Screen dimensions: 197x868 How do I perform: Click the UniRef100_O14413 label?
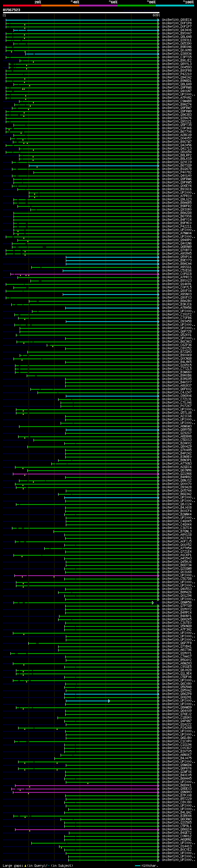pyautogui.click(x=177, y=846)
